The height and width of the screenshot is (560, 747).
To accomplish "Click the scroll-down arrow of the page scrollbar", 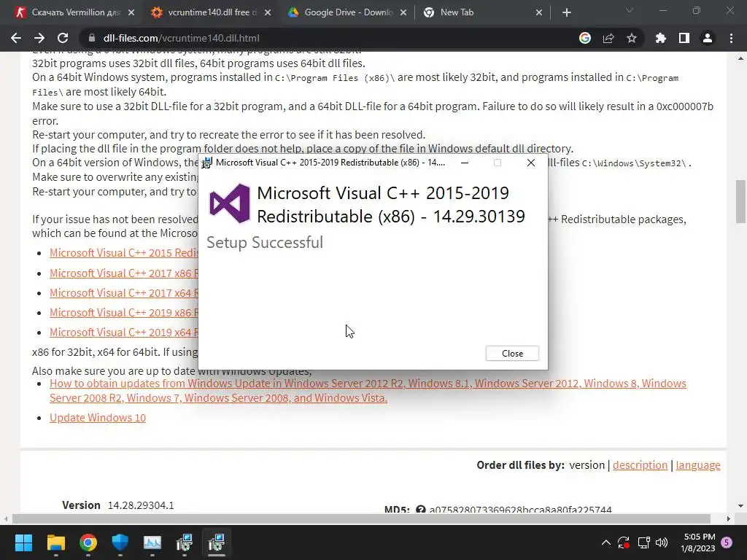I will click(x=740, y=506).
